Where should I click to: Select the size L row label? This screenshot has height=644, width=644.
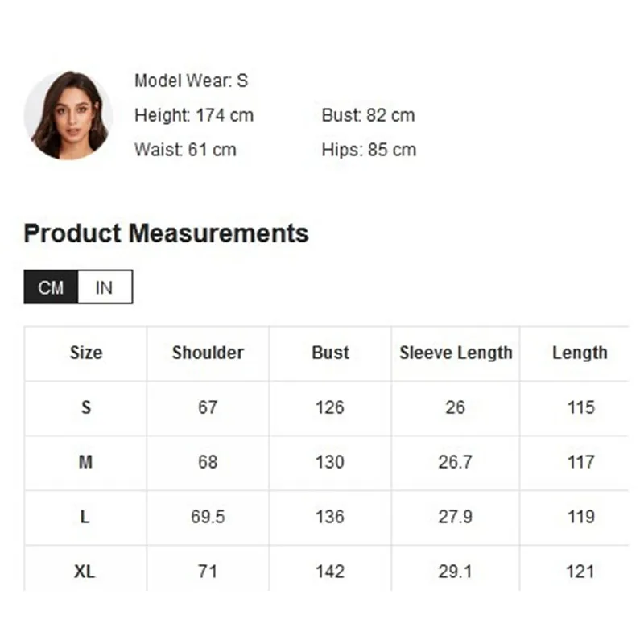coord(86,517)
